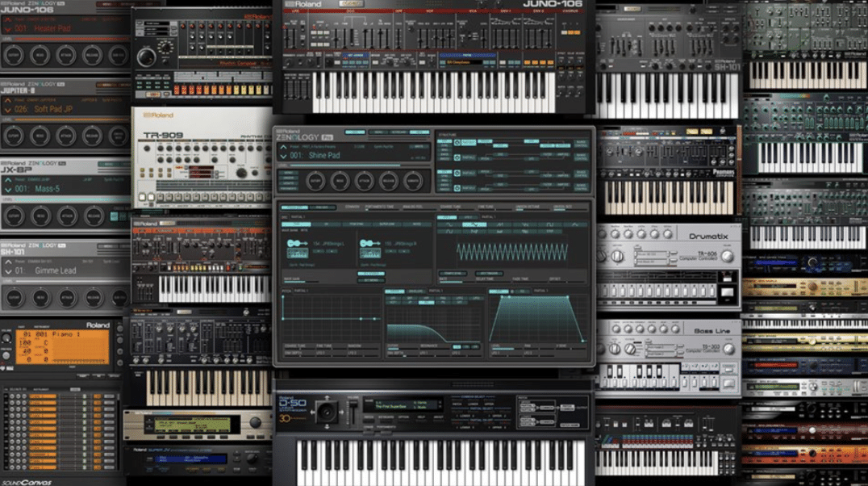The image size is (868, 486).
Task: Switch to the LFO 2 tab
Action: click(467, 218)
